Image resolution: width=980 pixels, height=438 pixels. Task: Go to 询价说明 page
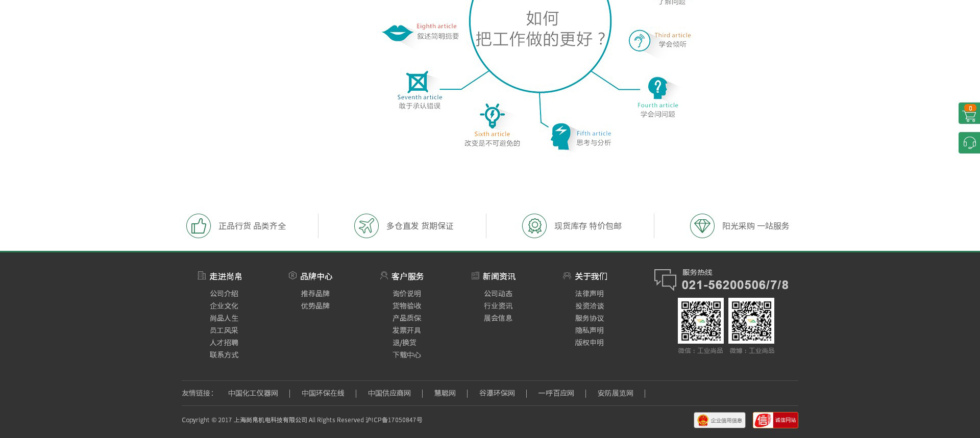click(x=406, y=294)
